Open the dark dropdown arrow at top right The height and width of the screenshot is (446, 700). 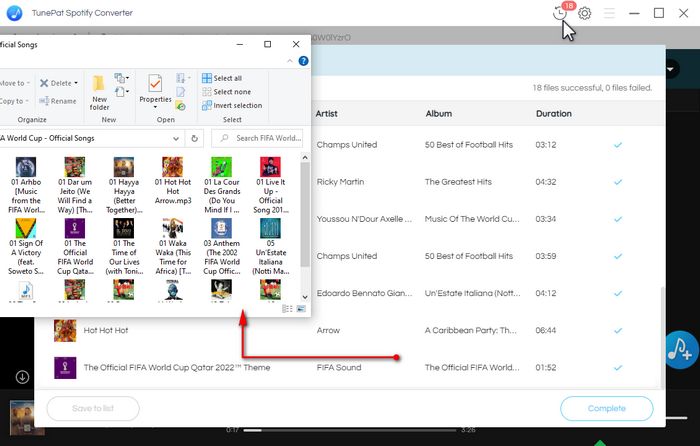click(670, 69)
